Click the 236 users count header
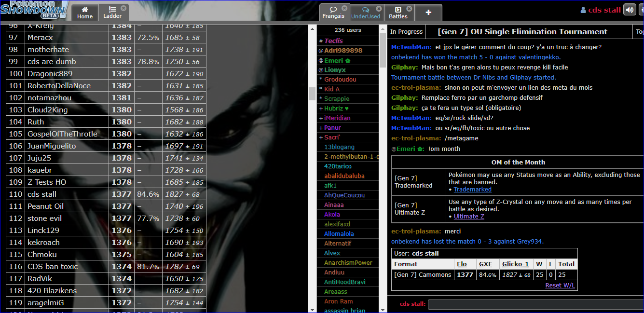The image size is (644, 313). click(x=347, y=30)
